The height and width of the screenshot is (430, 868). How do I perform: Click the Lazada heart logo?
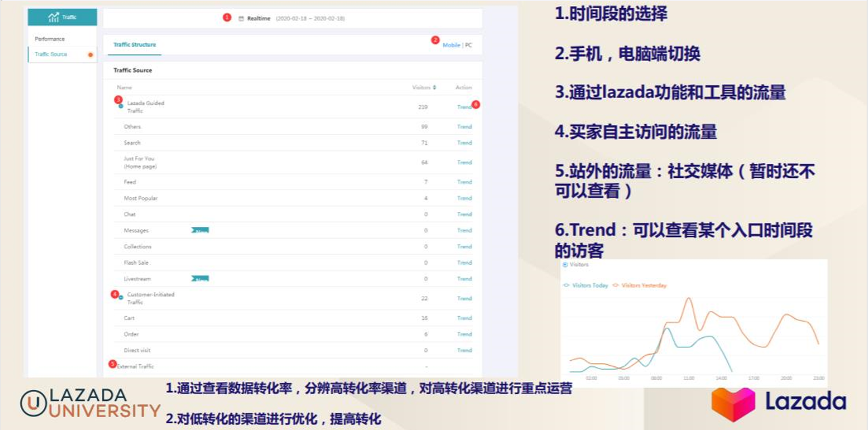point(733,404)
